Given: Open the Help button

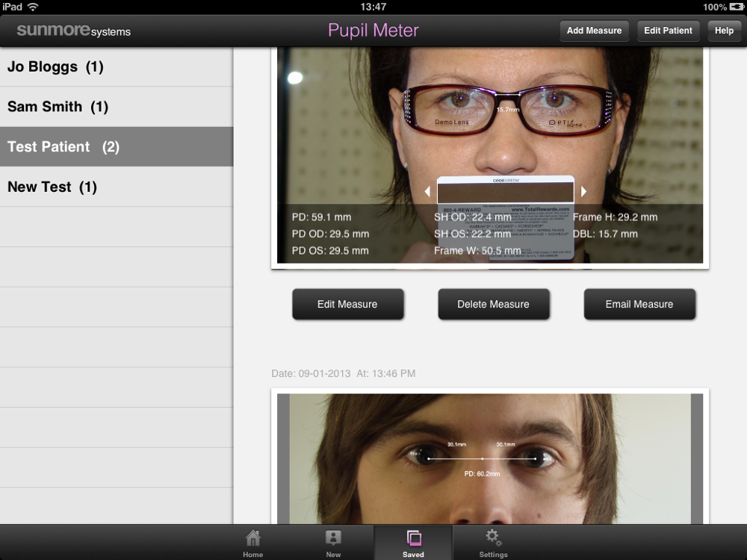Looking at the screenshot, I should pos(724,31).
